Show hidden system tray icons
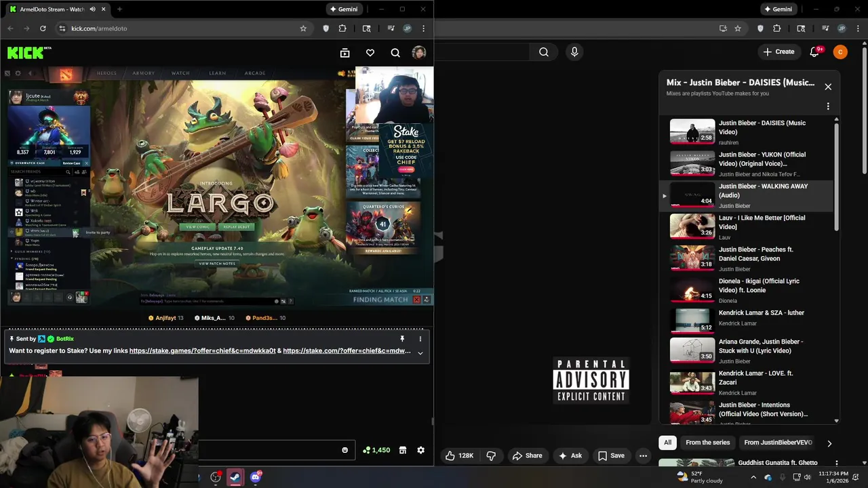Image resolution: width=868 pixels, height=488 pixels. point(753,477)
